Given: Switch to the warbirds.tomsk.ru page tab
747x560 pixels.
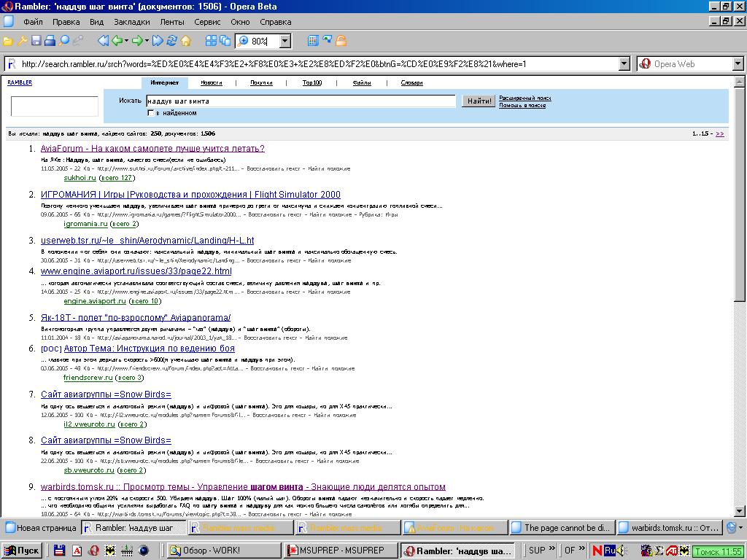Looking at the screenshot, I should point(670,528).
